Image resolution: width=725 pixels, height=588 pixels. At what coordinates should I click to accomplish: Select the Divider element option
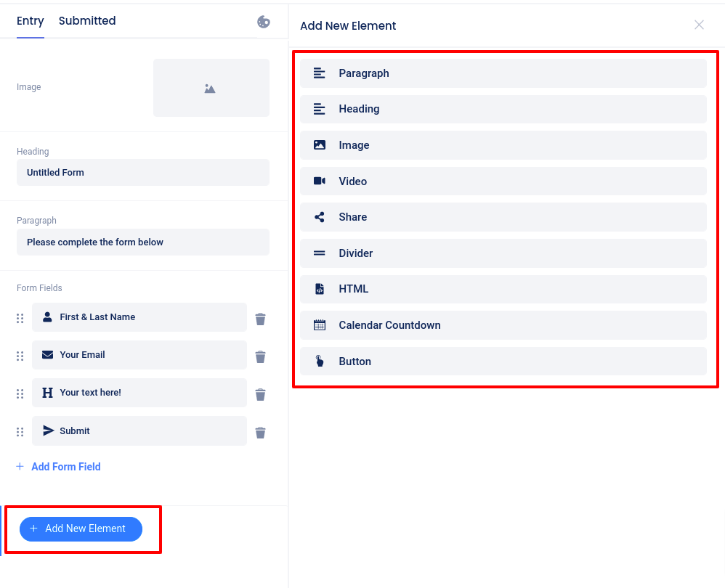tap(503, 253)
